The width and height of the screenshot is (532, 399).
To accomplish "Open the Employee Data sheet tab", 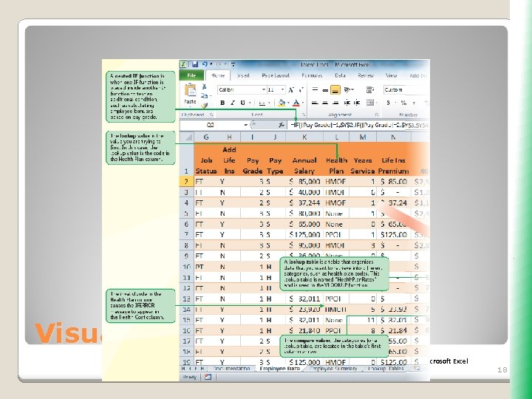I will (x=279, y=369).
